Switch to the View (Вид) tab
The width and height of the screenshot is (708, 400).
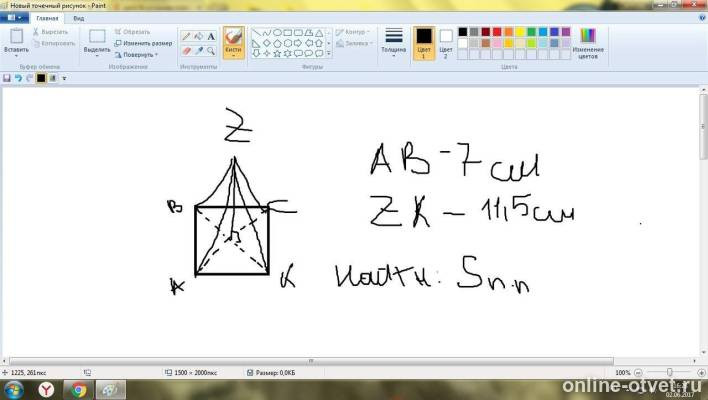click(79, 19)
